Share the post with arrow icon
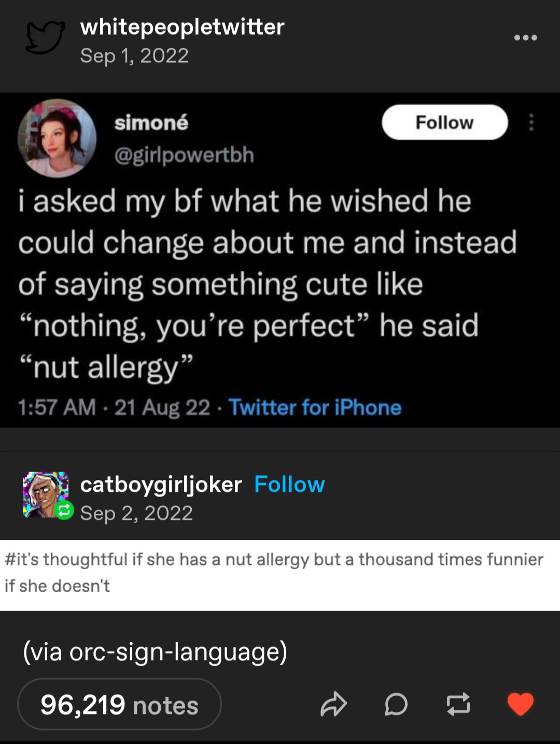The image size is (560, 744). pos(333,704)
